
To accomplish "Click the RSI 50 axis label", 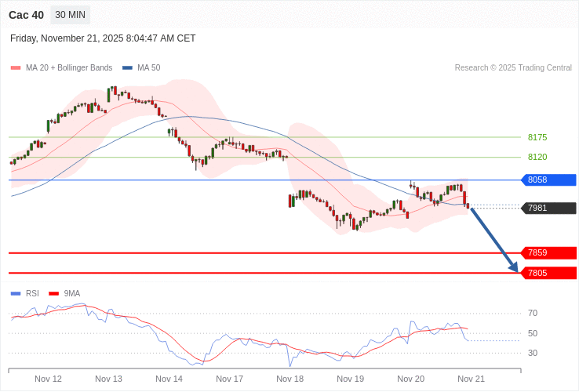I will pyautogui.click(x=533, y=333).
